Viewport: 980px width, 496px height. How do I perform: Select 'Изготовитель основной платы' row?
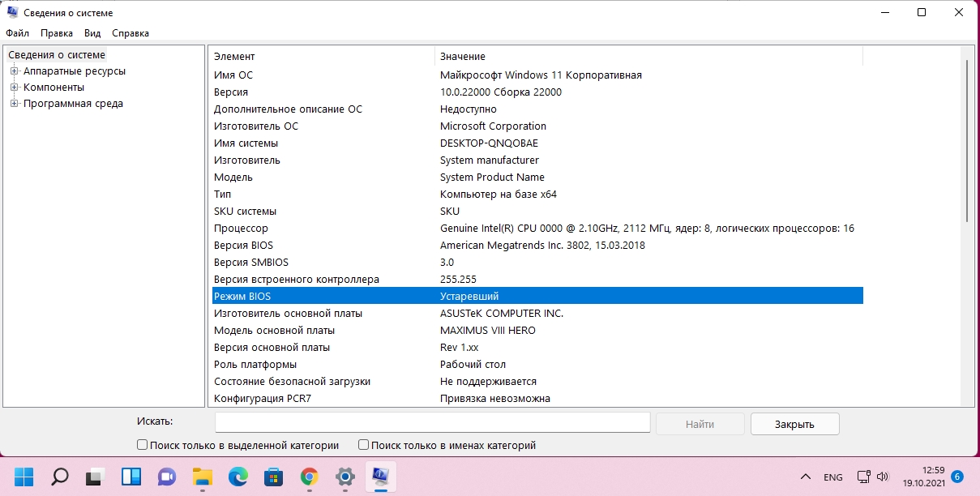pyautogui.click(x=537, y=314)
